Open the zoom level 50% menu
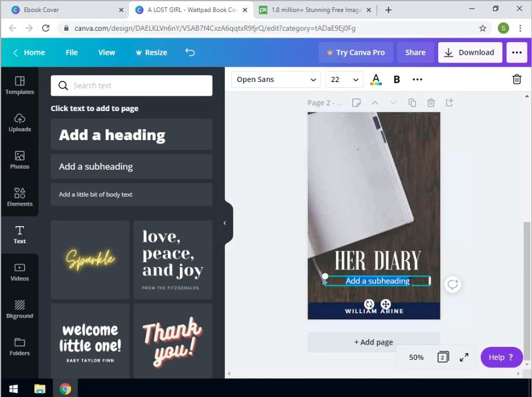The width and height of the screenshot is (532, 397). (x=416, y=357)
